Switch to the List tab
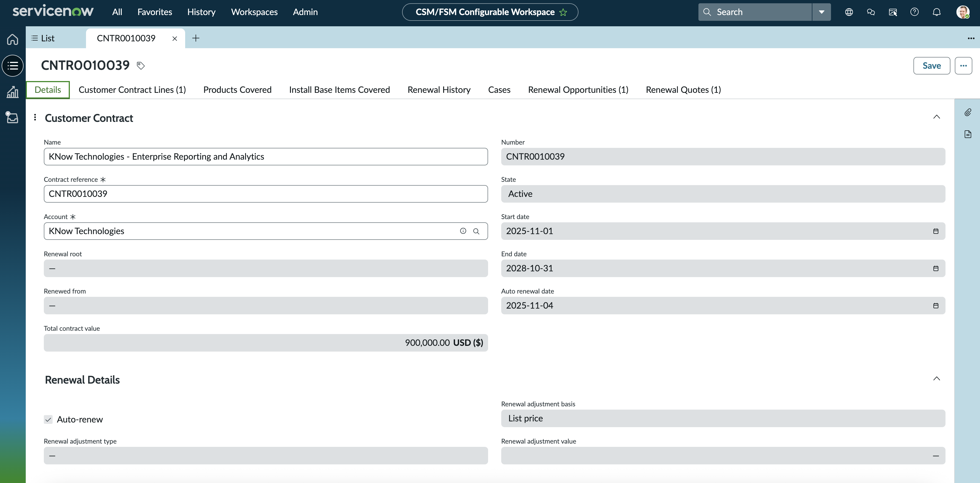This screenshot has width=980, height=483. click(43, 38)
